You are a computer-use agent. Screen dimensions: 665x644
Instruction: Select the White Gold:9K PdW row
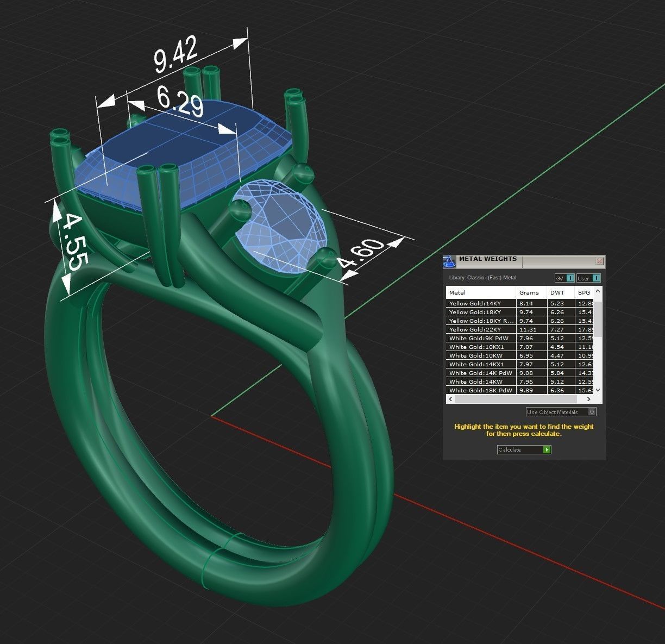click(520, 338)
